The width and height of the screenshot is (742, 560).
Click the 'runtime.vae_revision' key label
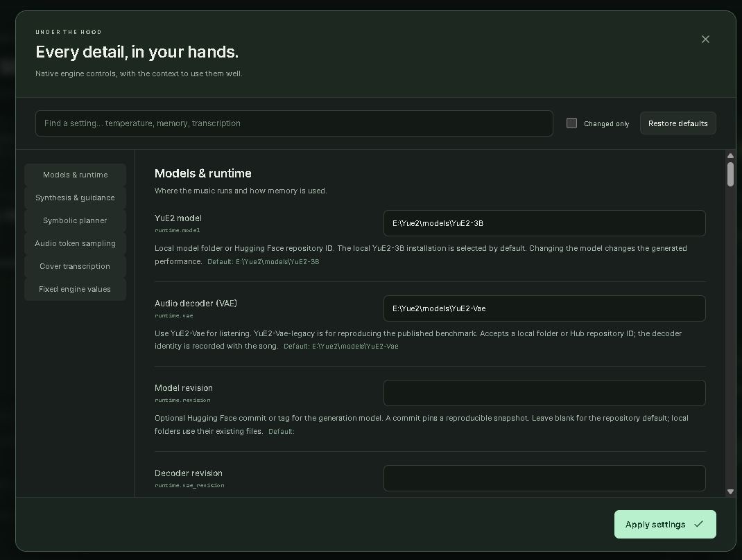pyautogui.click(x=189, y=485)
